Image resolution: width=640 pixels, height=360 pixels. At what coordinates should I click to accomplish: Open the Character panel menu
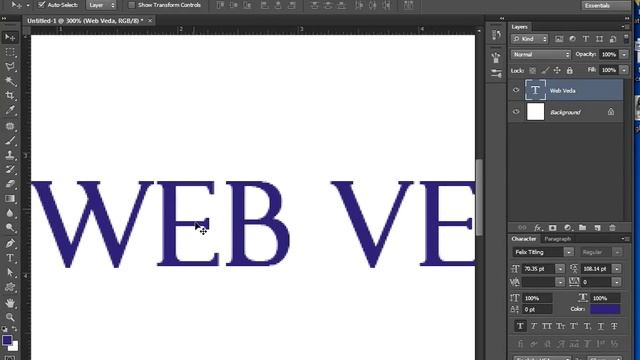[625, 239]
